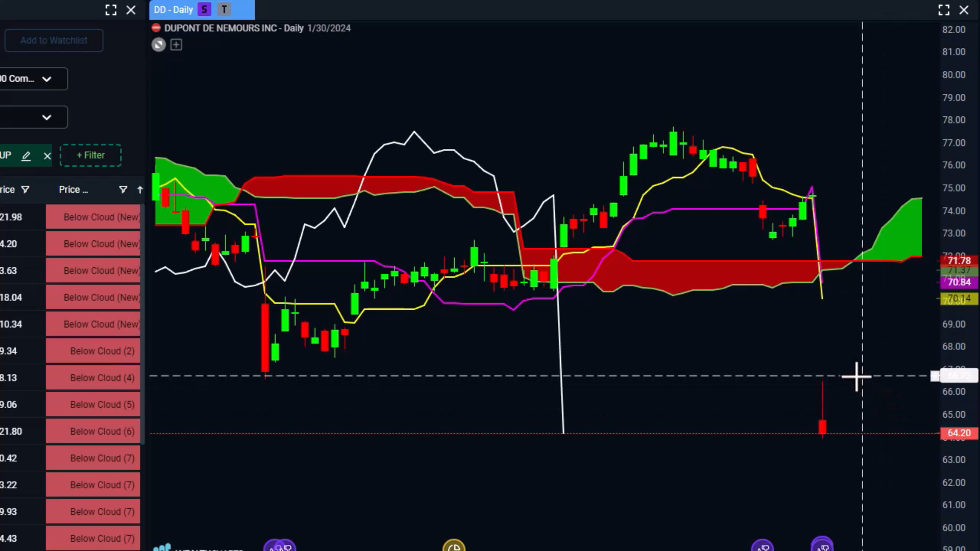Expand the screener panel to fullscreen

[111, 10]
